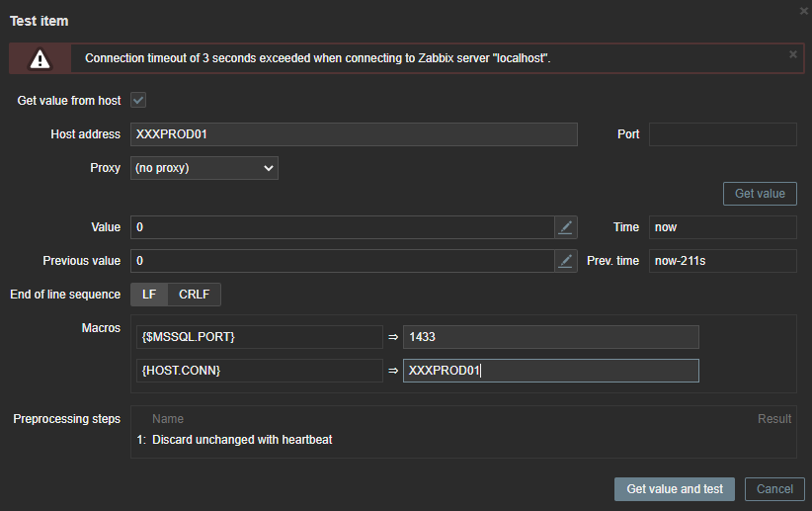This screenshot has width=812, height=511.
Task: Click the Port input field
Action: point(722,134)
